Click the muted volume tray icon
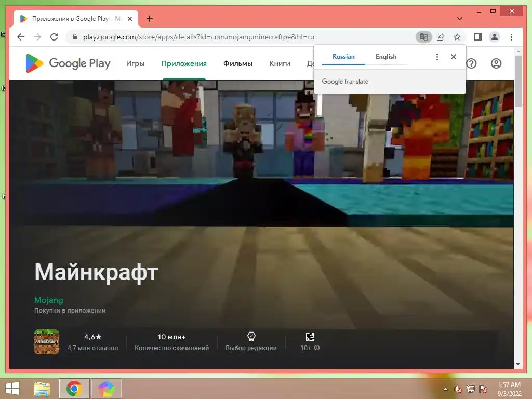The width and height of the screenshot is (532, 399). pyautogui.click(x=458, y=389)
